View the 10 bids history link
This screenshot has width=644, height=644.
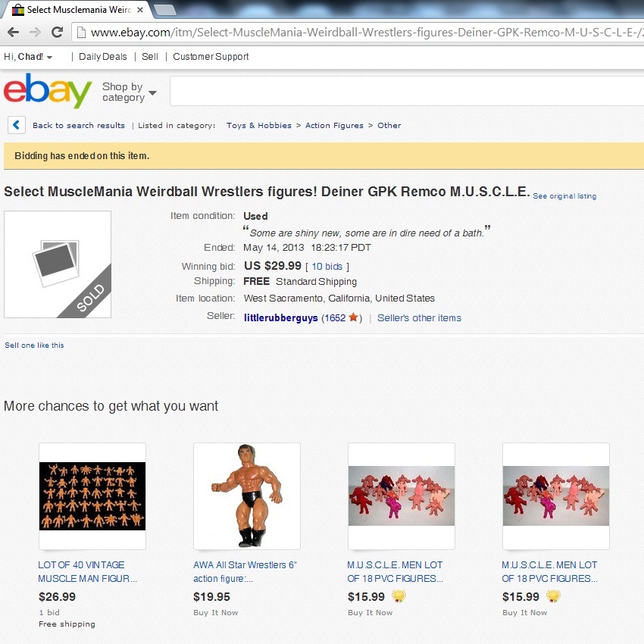327,267
